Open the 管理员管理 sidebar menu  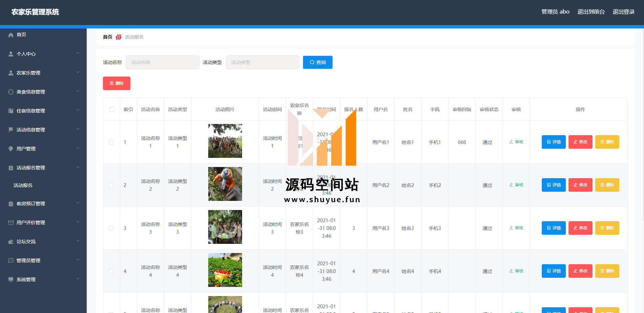pos(43,260)
